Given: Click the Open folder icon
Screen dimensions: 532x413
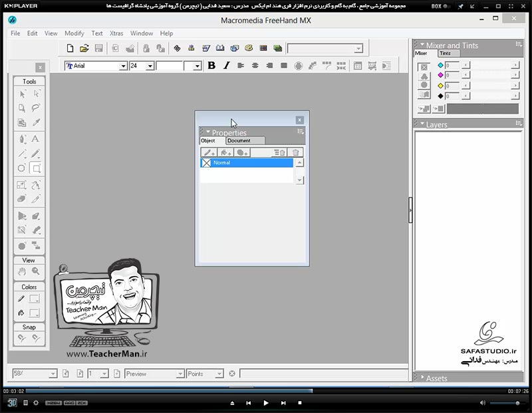Looking at the screenshot, I should tap(84, 48).
